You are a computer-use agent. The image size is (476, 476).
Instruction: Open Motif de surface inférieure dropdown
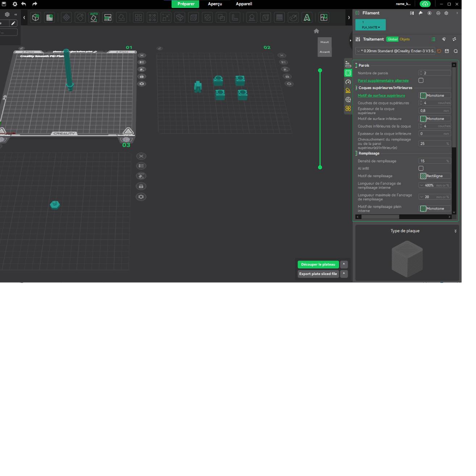point(435,119)
